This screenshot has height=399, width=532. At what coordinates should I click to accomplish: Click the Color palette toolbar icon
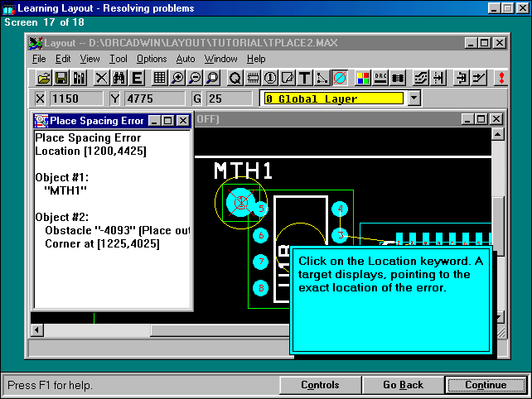click(x=363, y=78)
